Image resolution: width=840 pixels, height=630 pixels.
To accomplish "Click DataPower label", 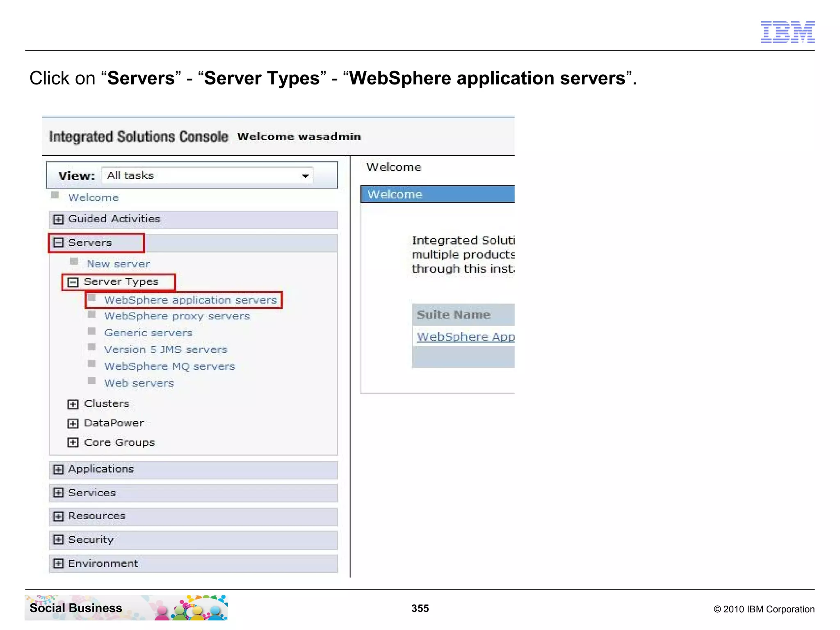I will [x=114, y=423].
